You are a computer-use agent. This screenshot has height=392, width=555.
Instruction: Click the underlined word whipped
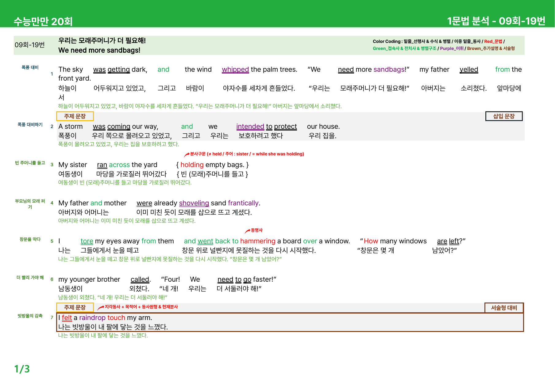[x=235, y=70]
